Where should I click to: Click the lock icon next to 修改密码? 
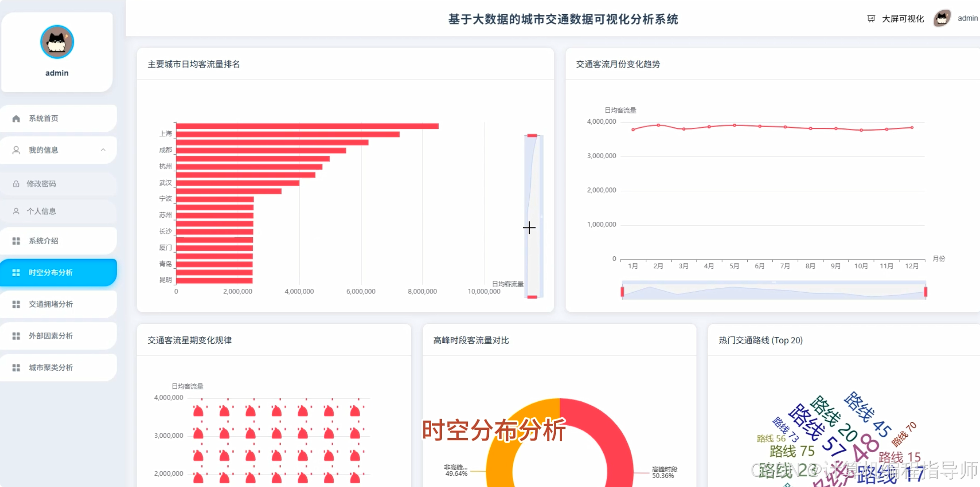(x=16, y=183)
